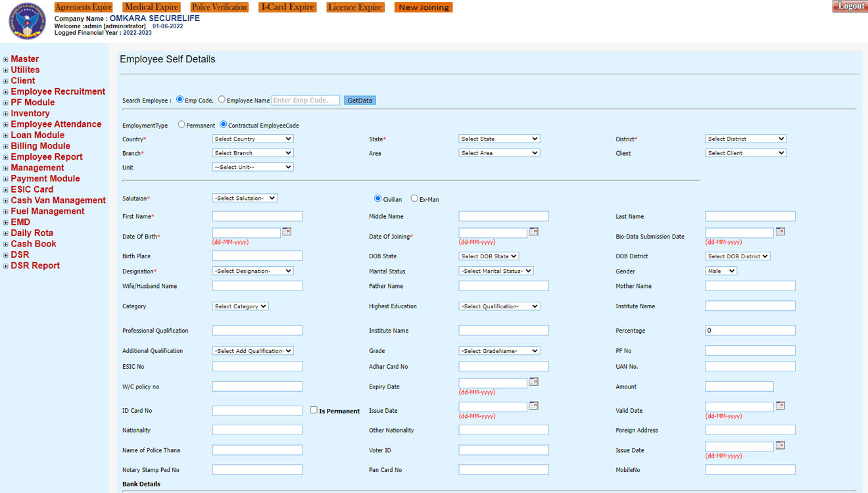Click the Pan Card No input field
The image size is (868, 493).
coord(504,470)
